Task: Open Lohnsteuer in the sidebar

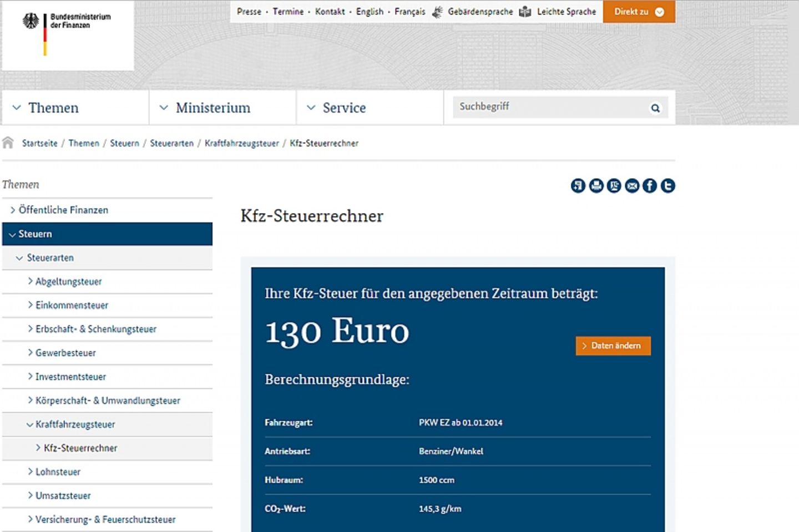Action: (x=107, y=472)
